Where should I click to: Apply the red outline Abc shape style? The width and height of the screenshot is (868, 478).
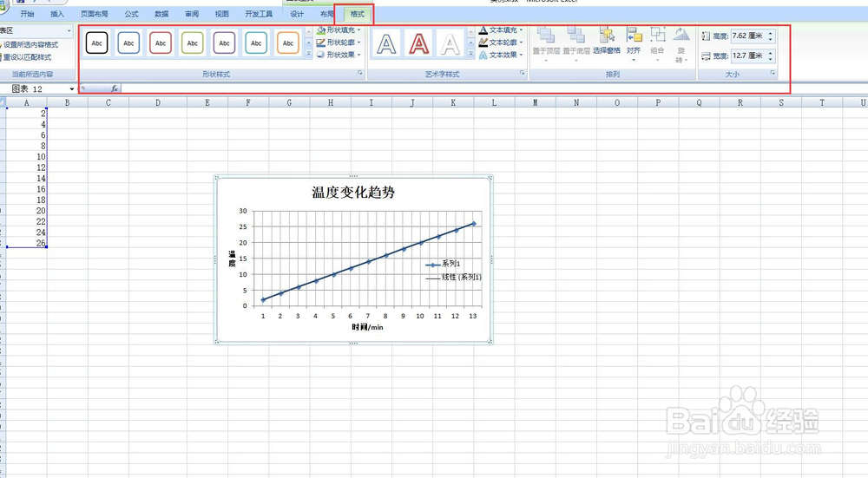161,43
